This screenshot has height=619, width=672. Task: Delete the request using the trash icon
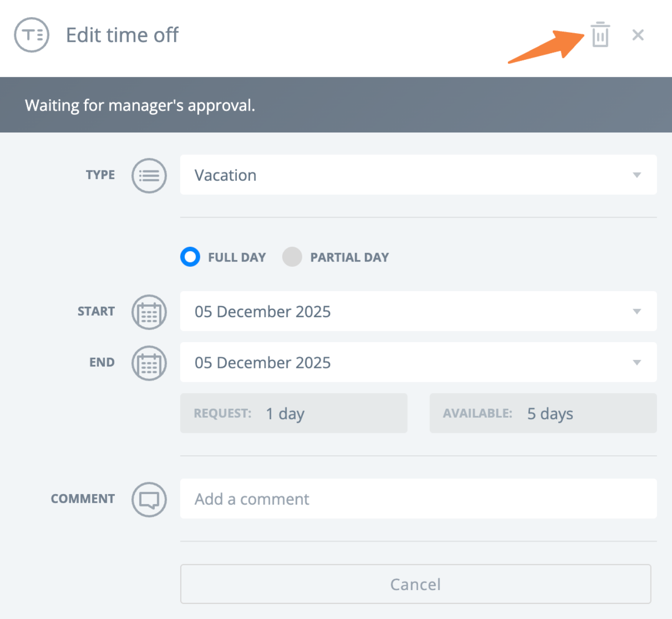point(600,35)
